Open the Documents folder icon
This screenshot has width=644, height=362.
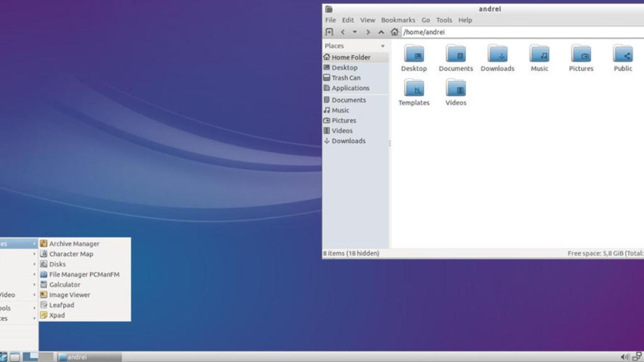[455, 57]
